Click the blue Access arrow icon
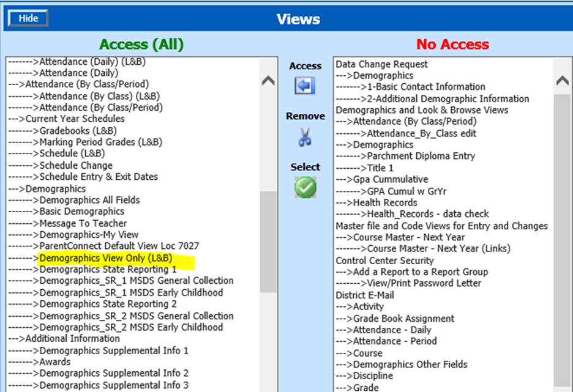The image size is (573, 392). tap(304, 86)
